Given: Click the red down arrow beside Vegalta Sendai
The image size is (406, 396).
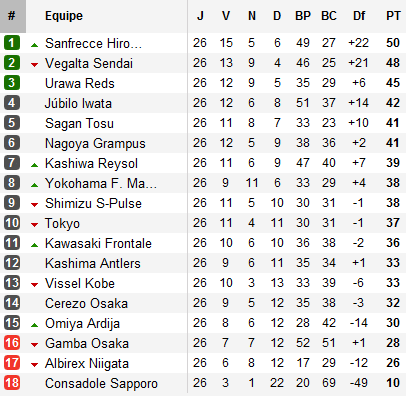Looking at the screenshot, I should (x=34, y=65).
